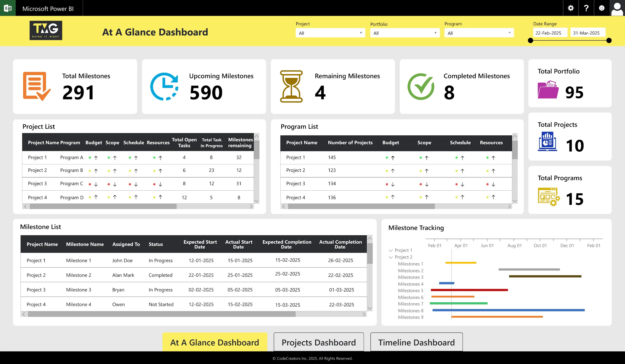Click the Remaining Milestones hourglass icon
The height and width of the screenshot is (364, 625).
tap(291, 86)
